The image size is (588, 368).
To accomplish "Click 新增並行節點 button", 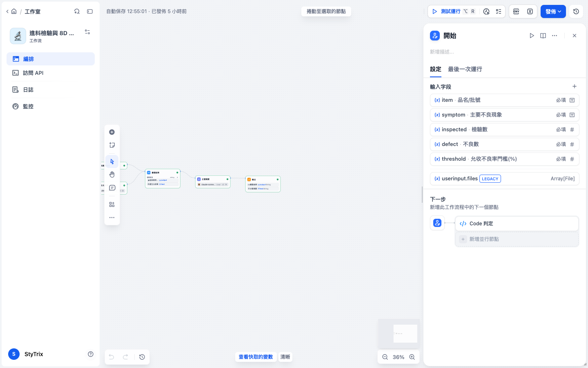I will point(517,239).
